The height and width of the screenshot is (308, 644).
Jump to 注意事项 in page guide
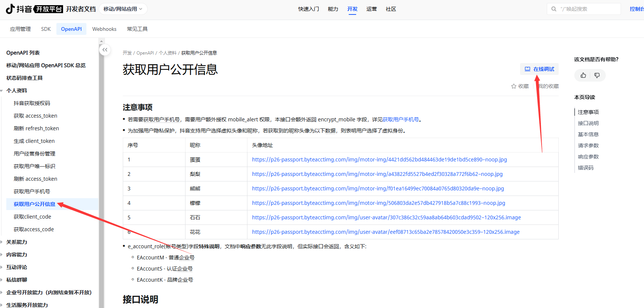tap(588, 112)
